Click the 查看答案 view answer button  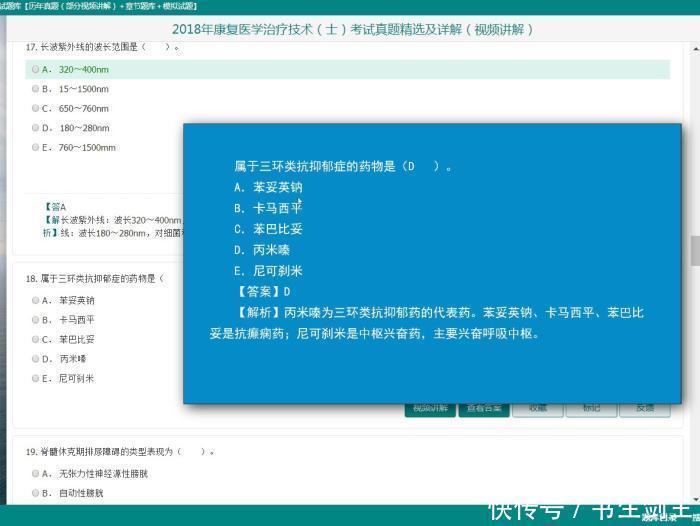point(484,408)
